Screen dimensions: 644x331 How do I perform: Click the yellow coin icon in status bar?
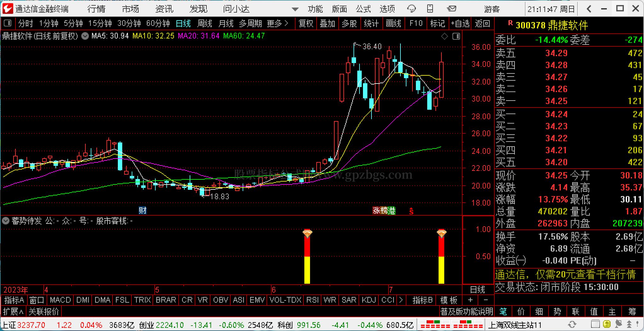[607, 324]
